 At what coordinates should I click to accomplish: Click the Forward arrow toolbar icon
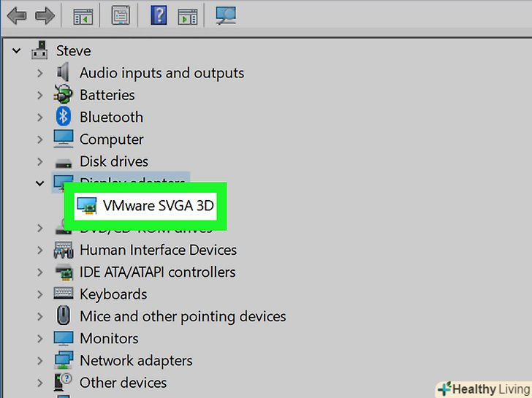click(x=45, y=15)
